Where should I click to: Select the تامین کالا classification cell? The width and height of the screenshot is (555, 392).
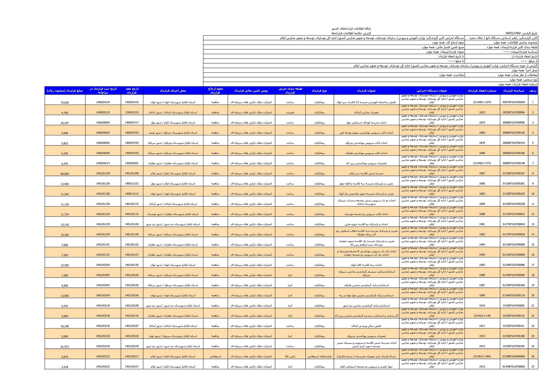click(290, 356)
